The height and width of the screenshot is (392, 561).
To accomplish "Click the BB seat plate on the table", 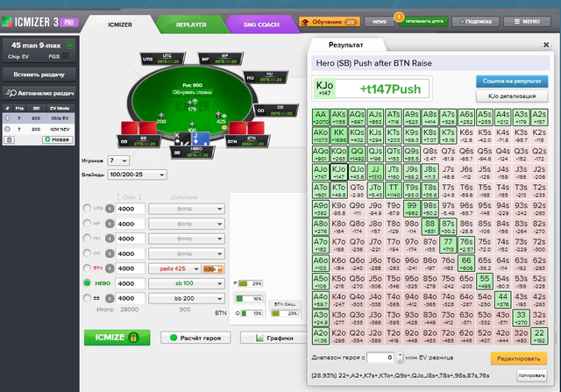I will click(x=139, y=141).
